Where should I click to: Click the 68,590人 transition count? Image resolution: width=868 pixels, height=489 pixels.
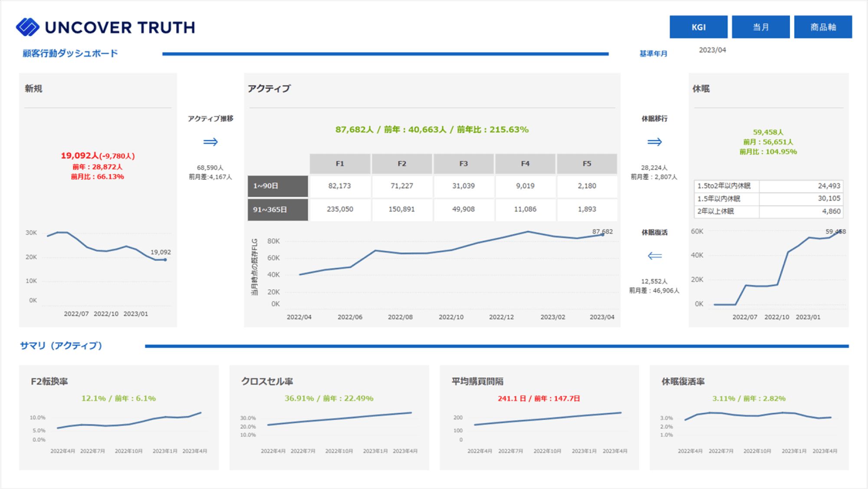coord(210,168)
